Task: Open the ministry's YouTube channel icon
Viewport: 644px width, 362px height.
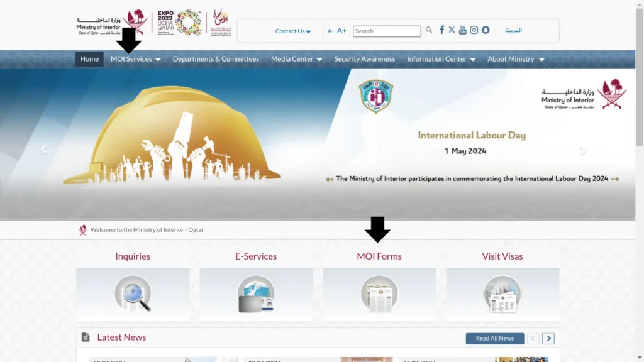Action: pos(463,30)
